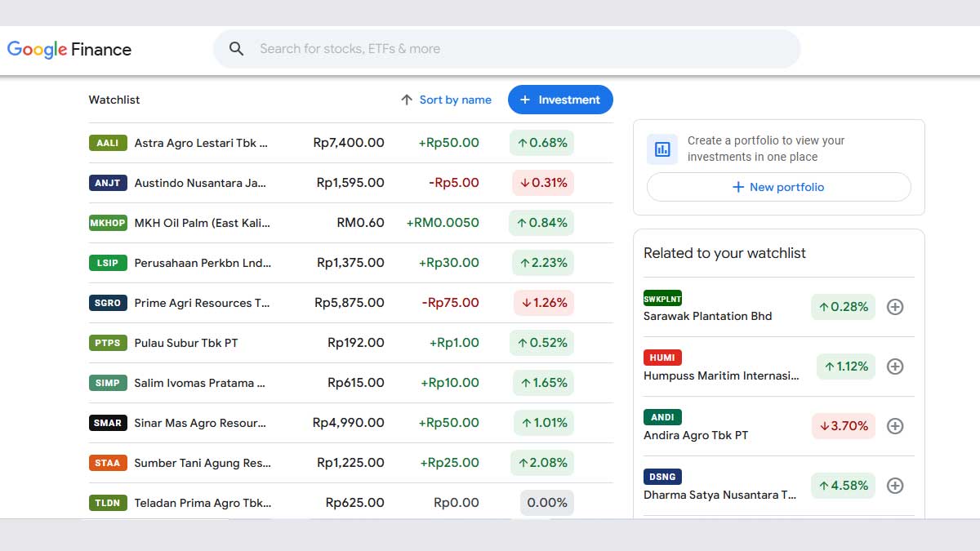Click the ANDI ticker badge
The image size is (980, 551).
point(662,417)
